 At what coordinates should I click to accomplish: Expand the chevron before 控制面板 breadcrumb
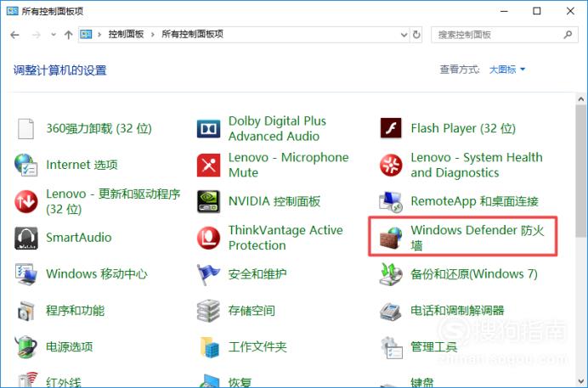click(99, 35)
